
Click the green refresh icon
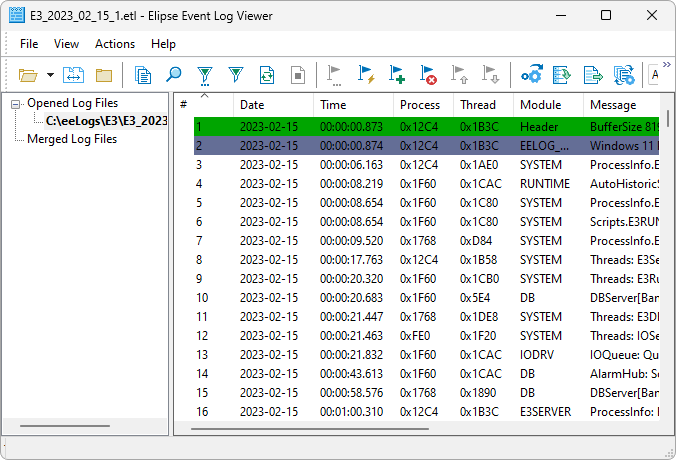coord(267,75)
